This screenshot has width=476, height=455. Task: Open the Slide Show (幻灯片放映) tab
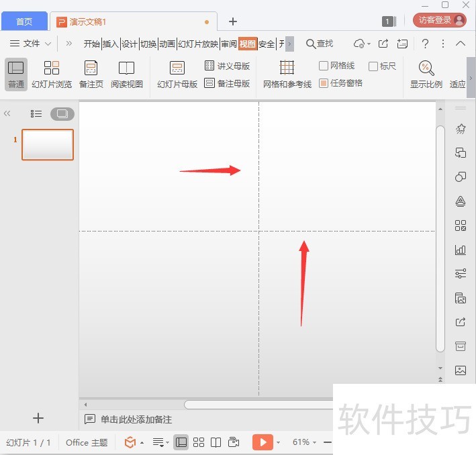(198, 44)
